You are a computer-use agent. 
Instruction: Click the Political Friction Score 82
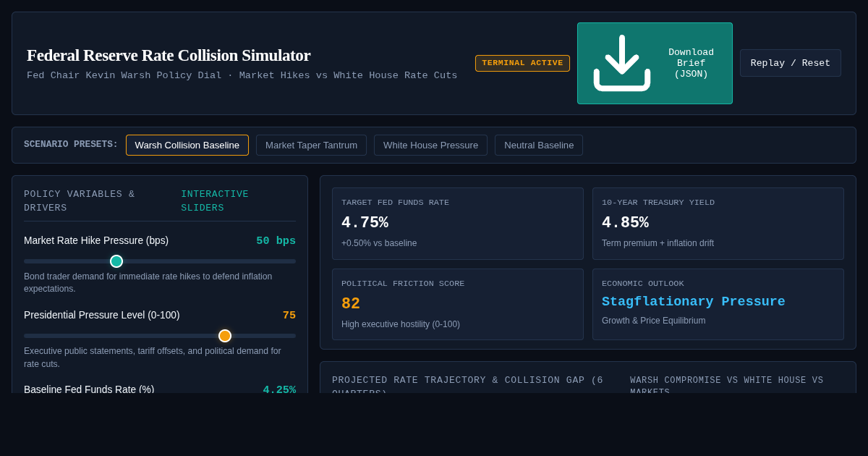(x=351, y=304)
